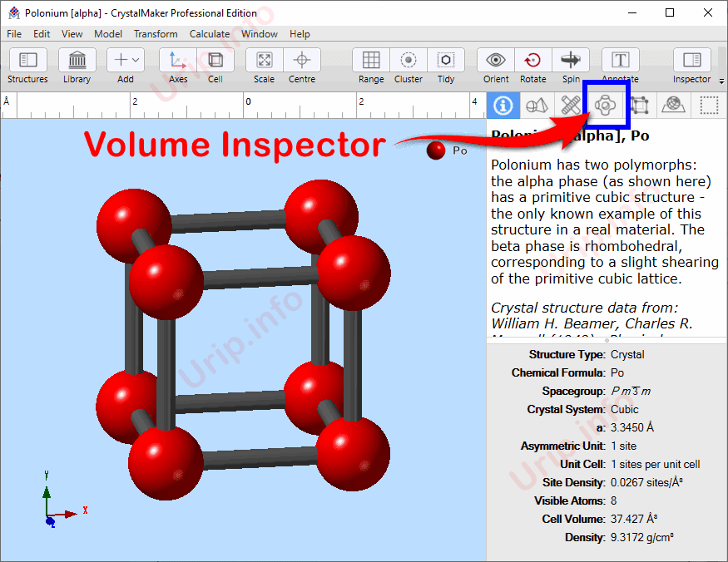Open the Help menu

tap(300, 34)
